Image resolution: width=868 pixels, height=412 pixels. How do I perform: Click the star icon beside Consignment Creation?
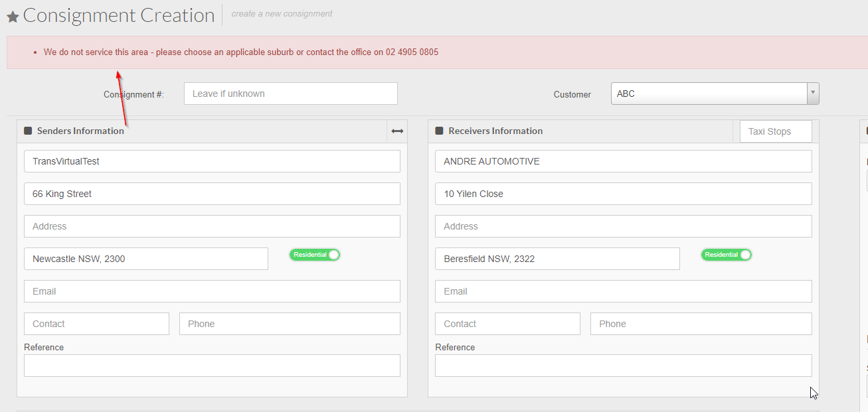tap(13, 17)
